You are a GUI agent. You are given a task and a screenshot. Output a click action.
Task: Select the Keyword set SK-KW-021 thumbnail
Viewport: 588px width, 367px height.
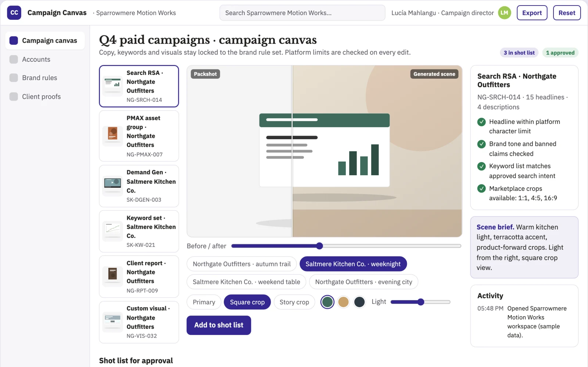[112, 231]
